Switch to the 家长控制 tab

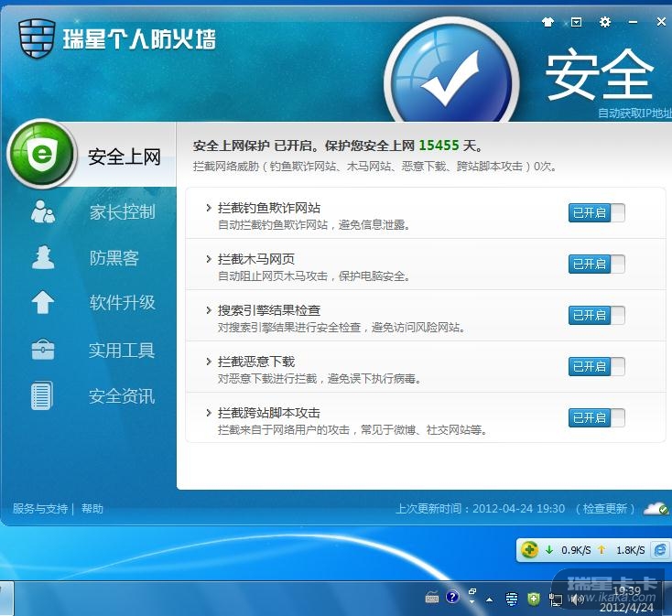[x=122, y=212]
